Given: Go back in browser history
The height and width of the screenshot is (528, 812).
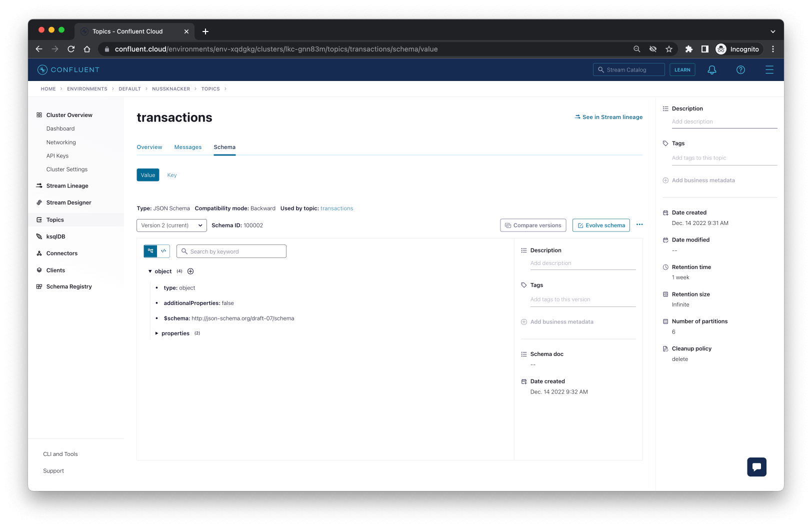Looking at the screenshot, I should coord(39,49).
